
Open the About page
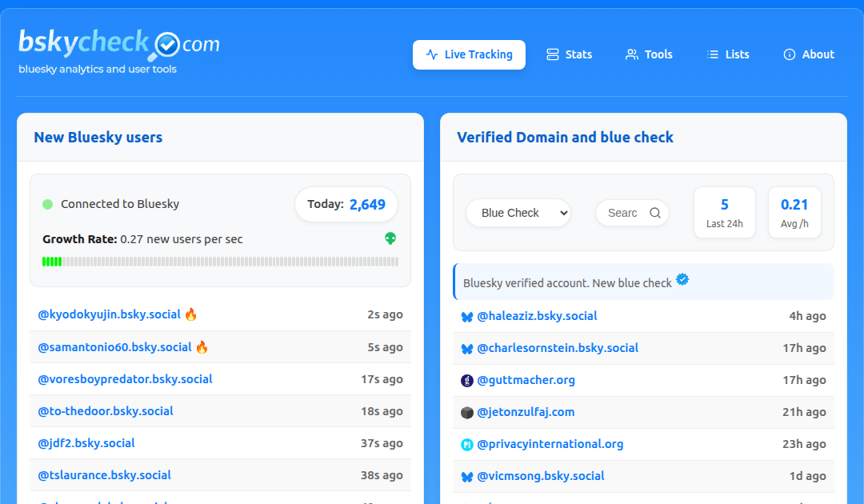pos(809,54)
